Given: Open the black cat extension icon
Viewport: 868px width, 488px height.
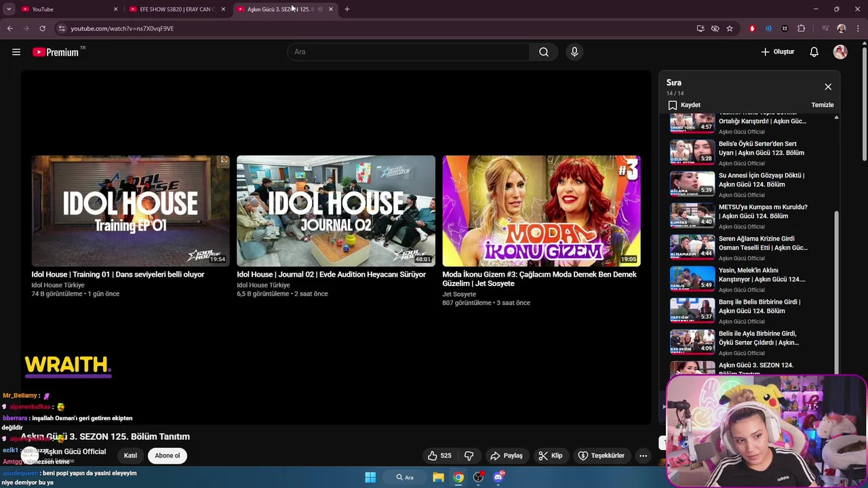Looking at the screenshot, I should [x=785, y=28].
